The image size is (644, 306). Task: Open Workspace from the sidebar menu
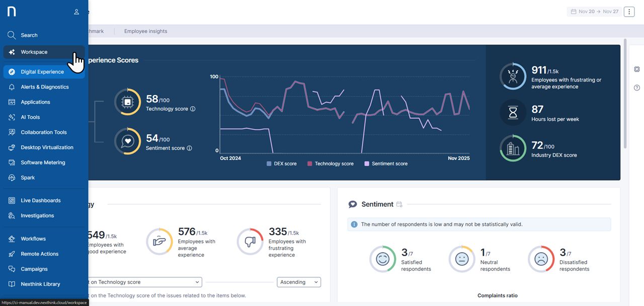pos(34,52)
